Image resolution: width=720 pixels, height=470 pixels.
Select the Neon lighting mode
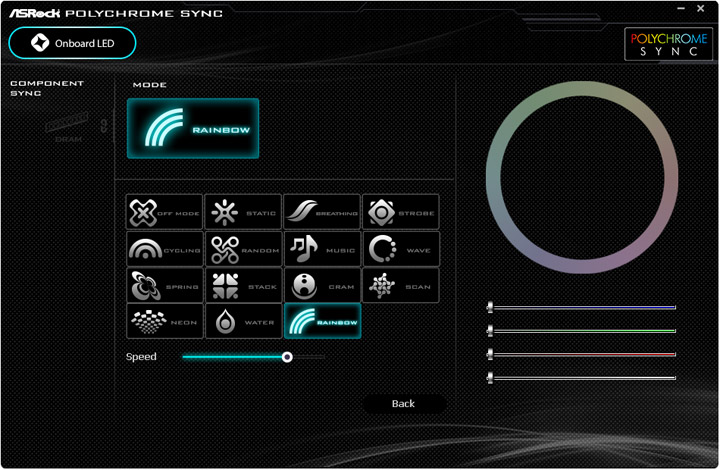pos(164,321)
